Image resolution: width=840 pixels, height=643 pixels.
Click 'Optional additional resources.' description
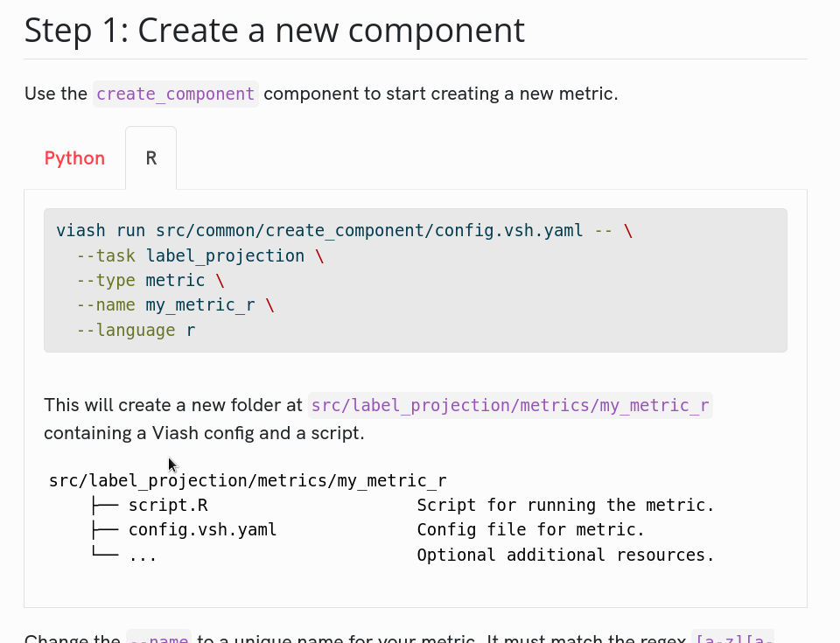click(566, 556)
